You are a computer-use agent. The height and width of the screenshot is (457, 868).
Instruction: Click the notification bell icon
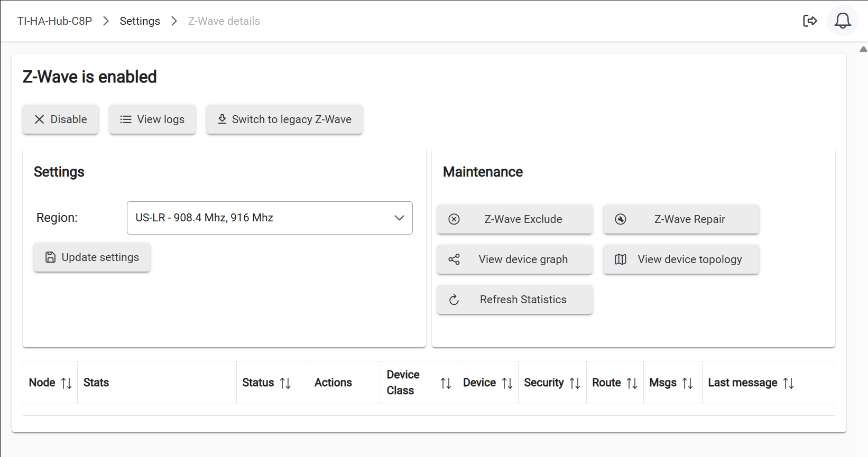click(x=842, y=21)
